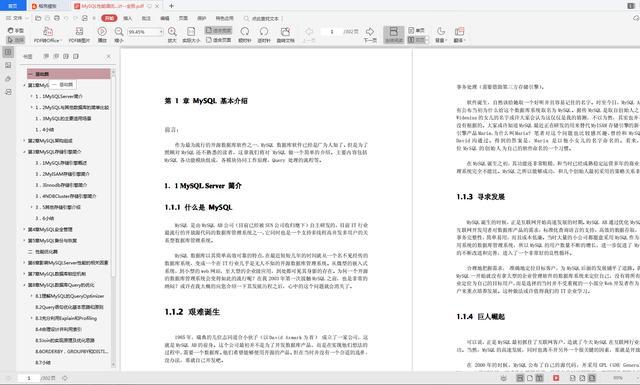Start slideshow playback (播放)
Viewport: 640px width, 385px height.
(102, 35)
